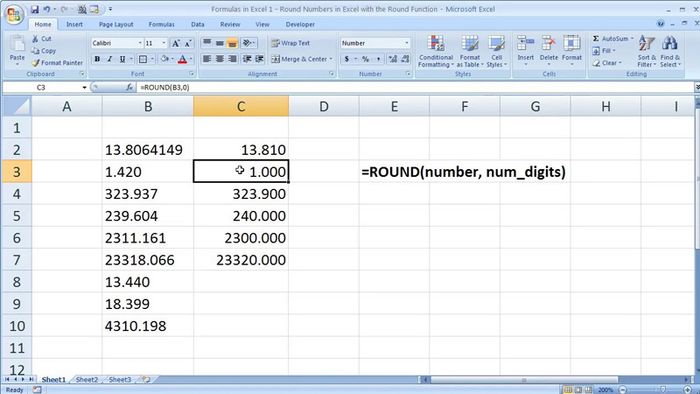The image size is (700, 394).
Task: Increase cell indent
Action: coord(259,59)
